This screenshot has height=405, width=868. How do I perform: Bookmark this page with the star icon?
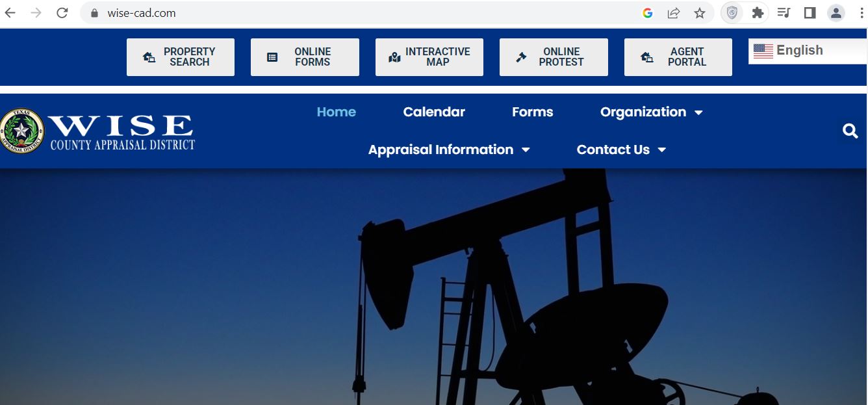[700, 13]
